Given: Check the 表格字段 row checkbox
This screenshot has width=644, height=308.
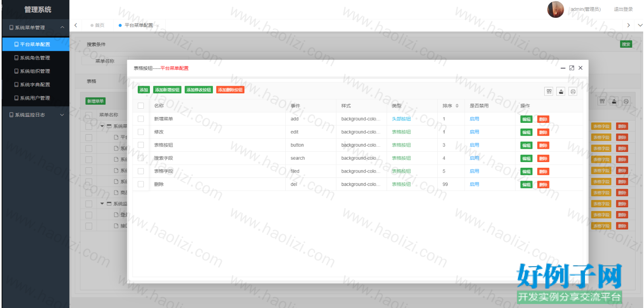Looking at the screenshot, I should coord(141,171).
